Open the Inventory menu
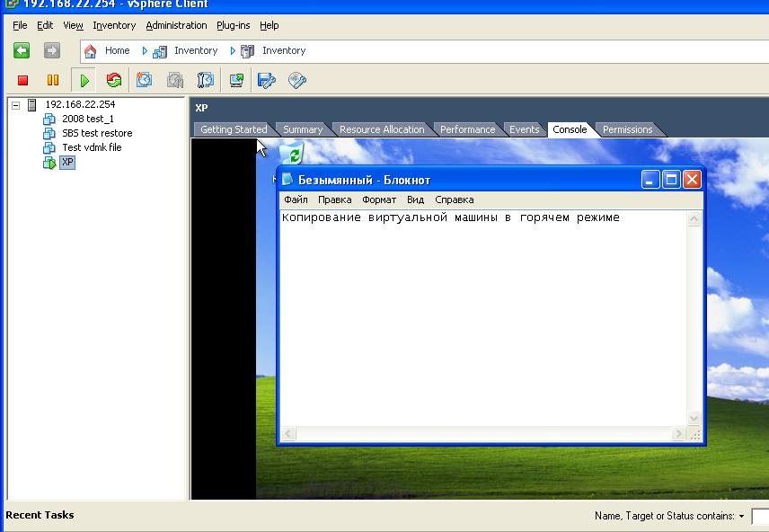This screenshot has height=532, width=769. 114,25
